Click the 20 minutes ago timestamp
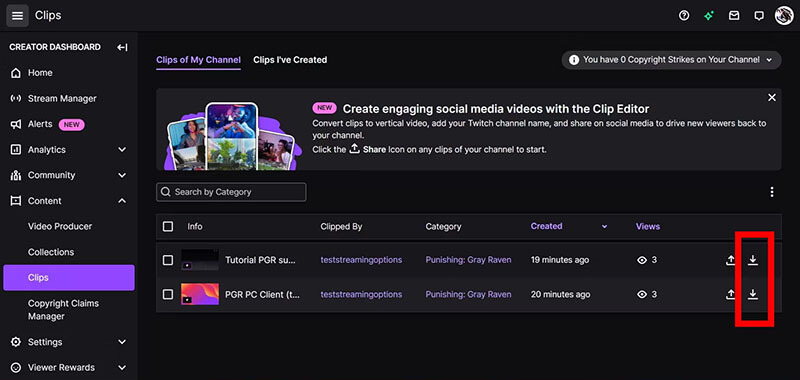800x380 pixels. click(560, 294)
